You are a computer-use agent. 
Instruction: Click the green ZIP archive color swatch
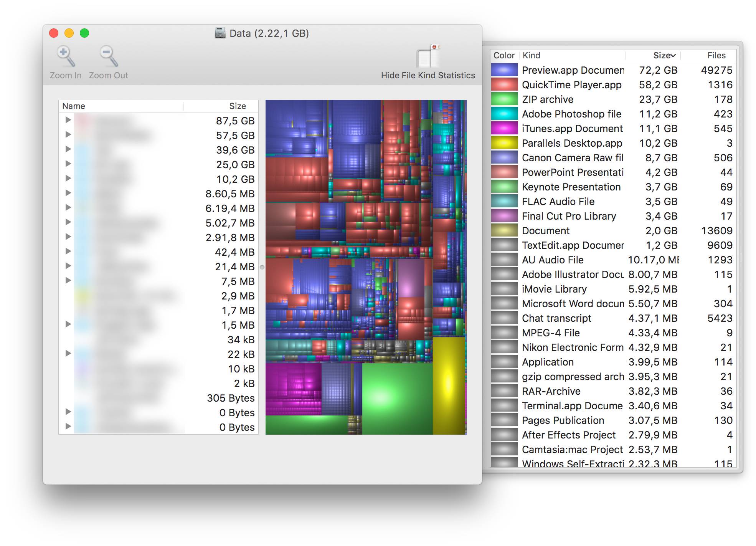(x=505, y=99)
